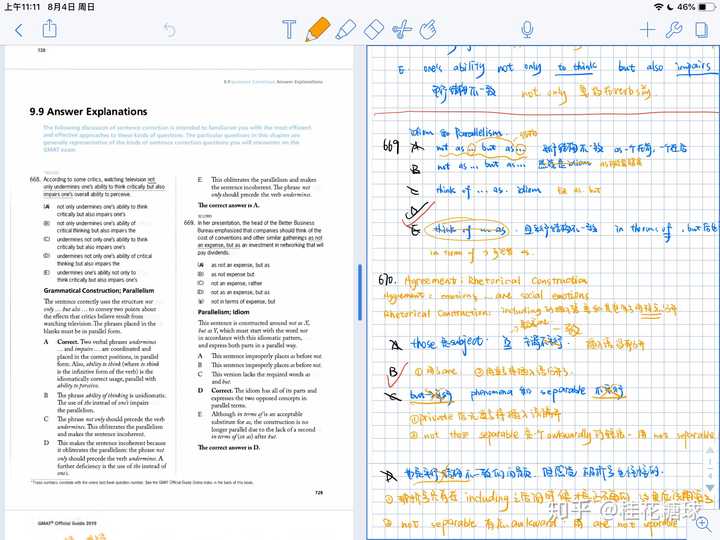The image size is (720, 540).
Task: Click option 'not in terms of expense, but'
Action: (x=243, y=302)
